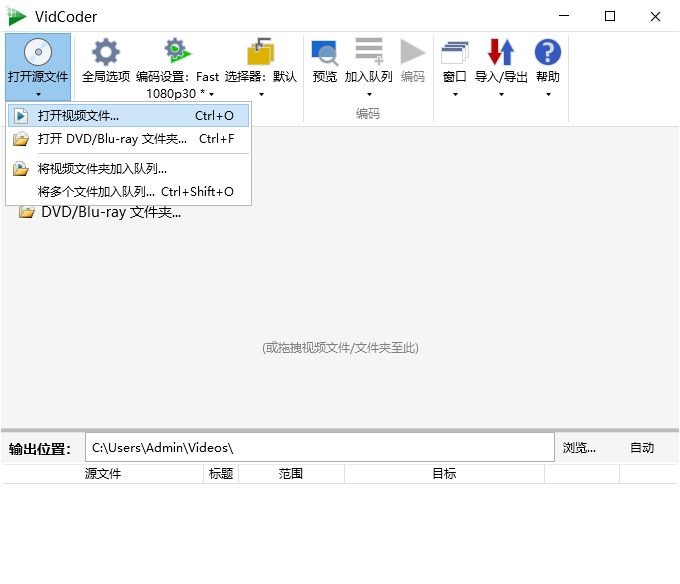Viewport: 680px width, 584px height.
Task: Minimize the VidCoder window
Action: (564, 16)
